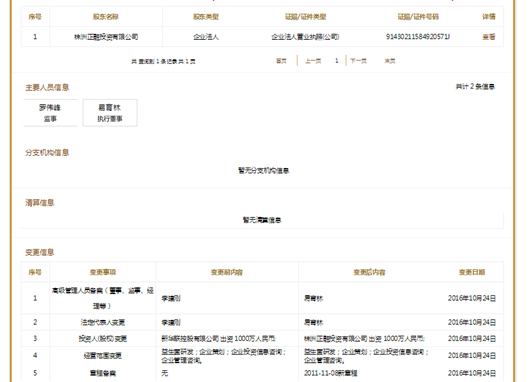Click the 变更日期 column header
The image size is (530, 382).
click(472, 272)
